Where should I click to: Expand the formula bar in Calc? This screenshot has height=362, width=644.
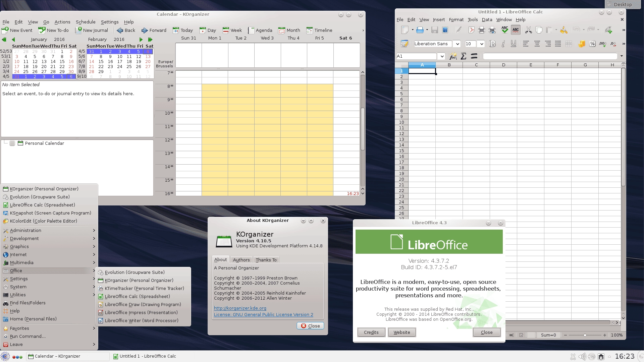[622, 56]
